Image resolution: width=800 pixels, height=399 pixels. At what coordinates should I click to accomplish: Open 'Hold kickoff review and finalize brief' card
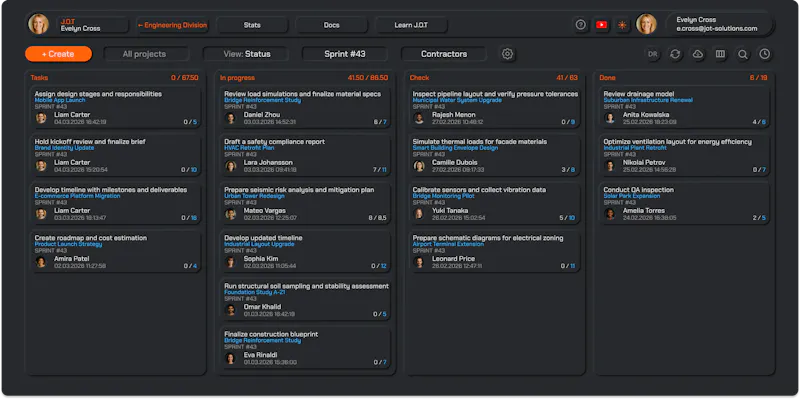[115, 156]
